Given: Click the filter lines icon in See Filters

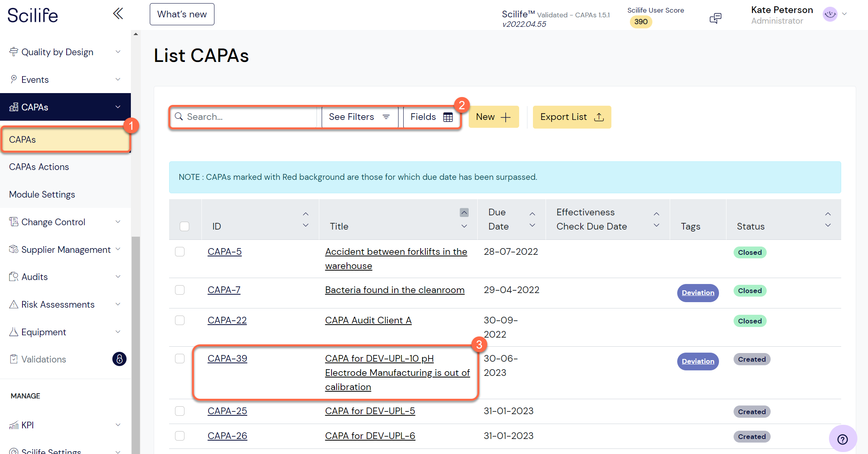Looking at the screenshot, I should (x=386, y=117).
